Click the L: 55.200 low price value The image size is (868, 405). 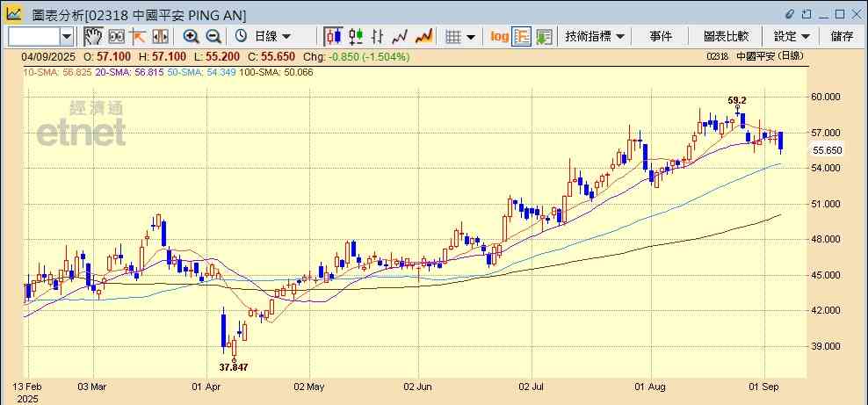(218, 57)
